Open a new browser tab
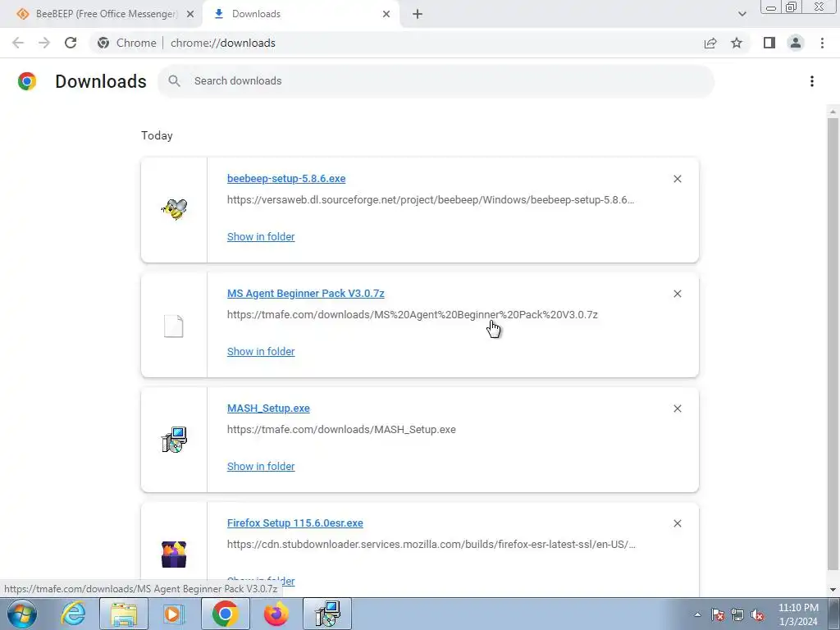This screenshot has height=630, width=840. pyautogui.click(x=418, y=14)
